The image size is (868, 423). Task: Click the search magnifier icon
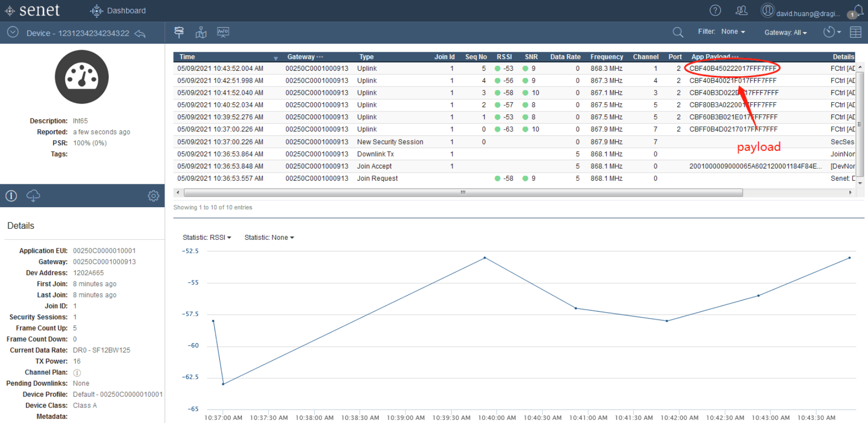click(678, 32)
